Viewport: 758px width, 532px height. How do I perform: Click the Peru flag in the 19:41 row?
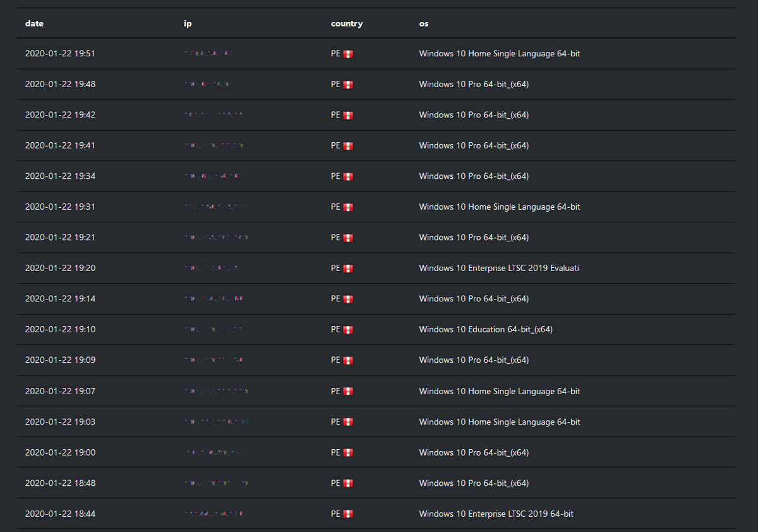click(x=348, y=146)
